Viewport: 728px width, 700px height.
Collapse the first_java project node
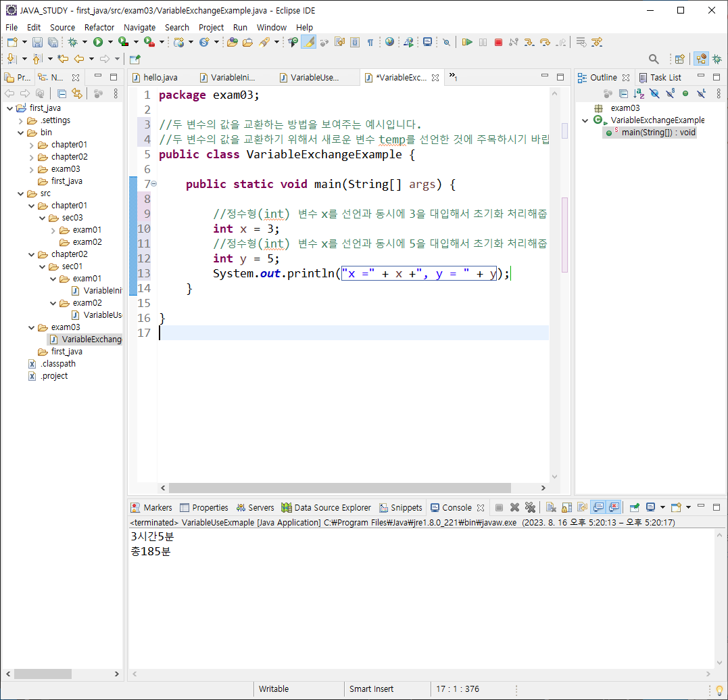coord(9,108)
